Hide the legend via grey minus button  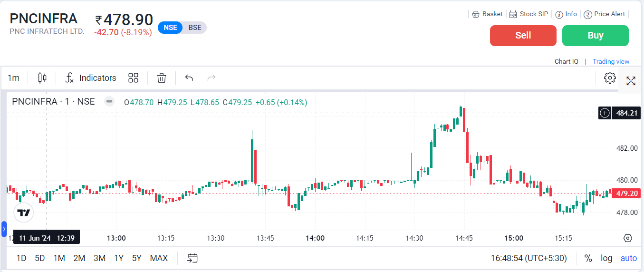click(109, 102)
